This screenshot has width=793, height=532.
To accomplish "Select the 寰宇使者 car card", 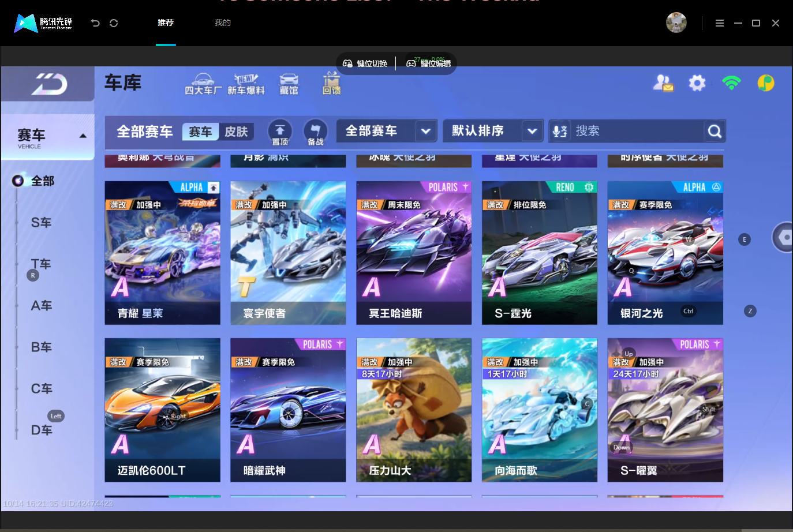I will point(288,253).
